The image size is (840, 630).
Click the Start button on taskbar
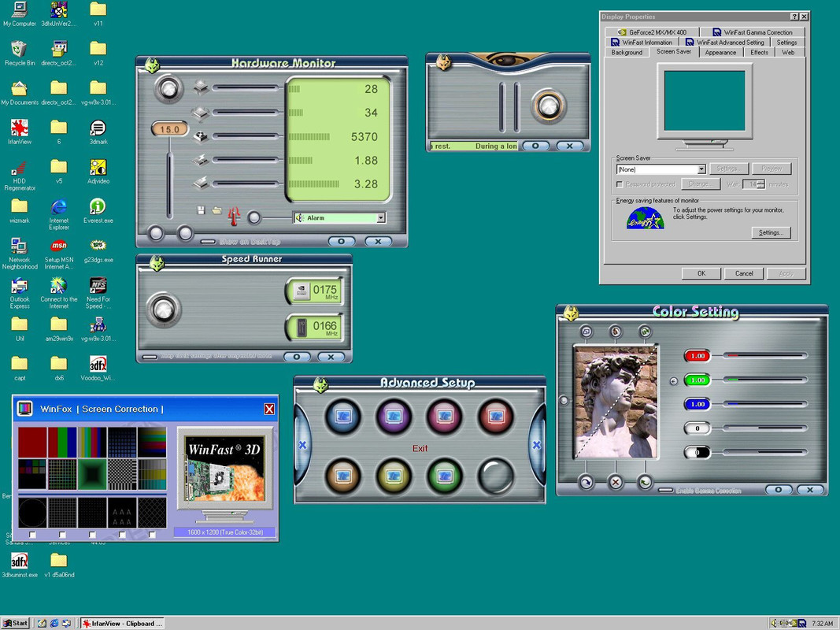(16, 623)
